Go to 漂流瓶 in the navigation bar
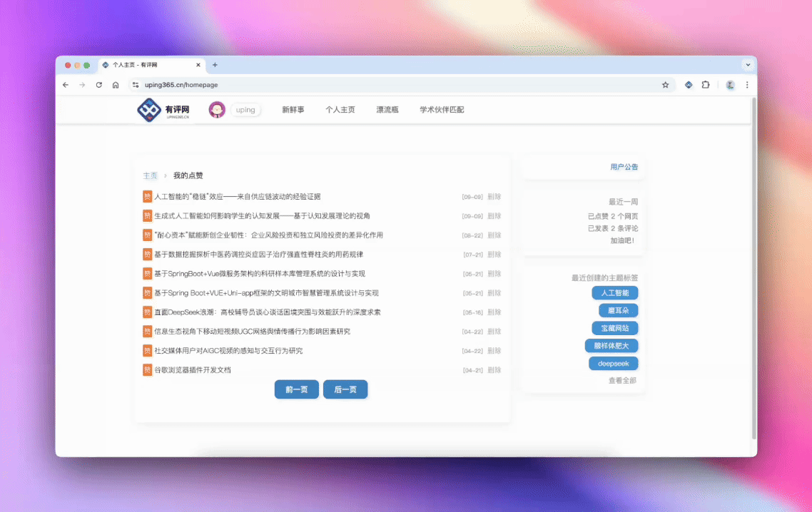 pos(387,110)
